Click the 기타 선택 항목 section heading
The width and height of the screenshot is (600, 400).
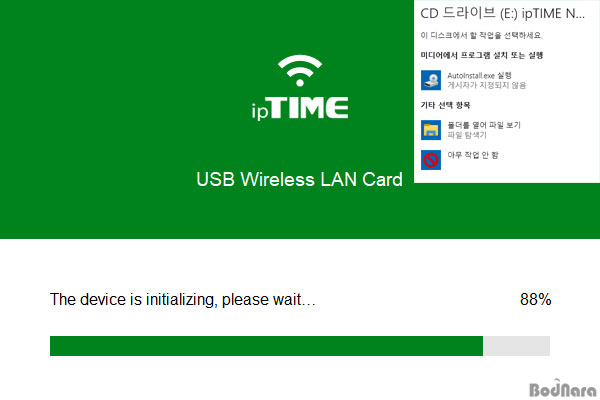[x=445, y=105]
